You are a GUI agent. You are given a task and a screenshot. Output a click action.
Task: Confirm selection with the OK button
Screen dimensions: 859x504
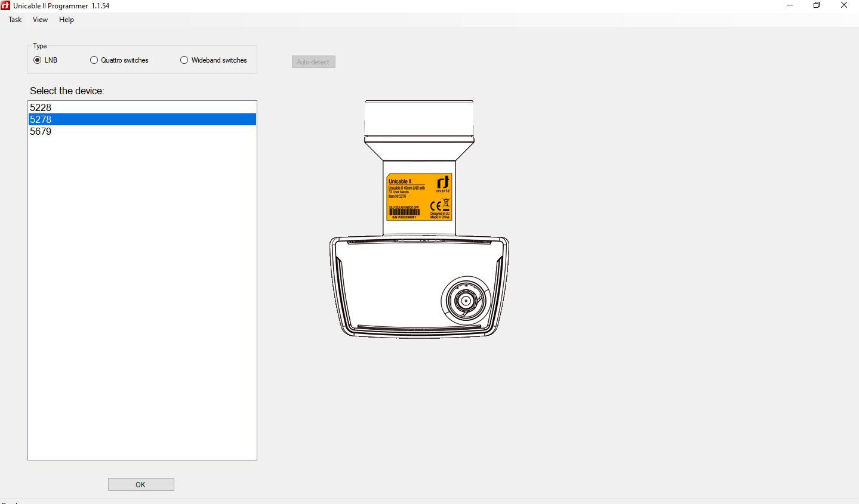[x=141, y=485]
